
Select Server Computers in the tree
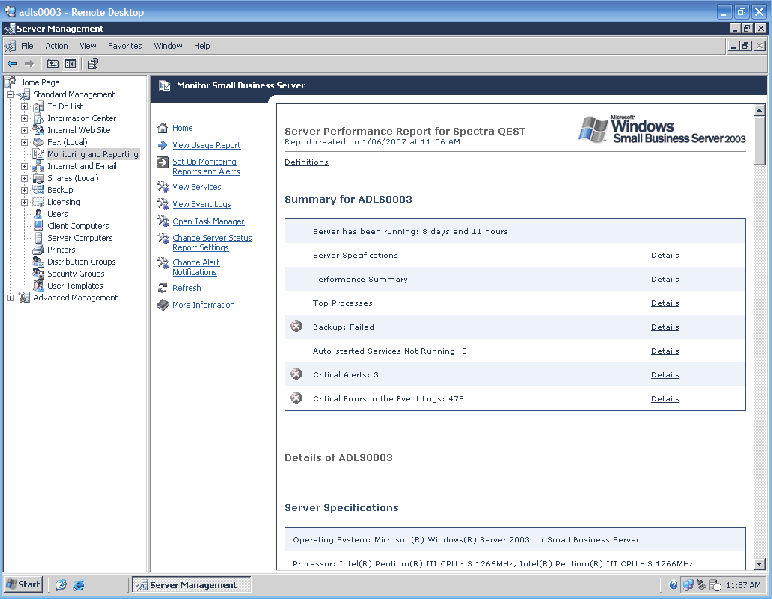pyautogui.click(x=79, y=238)
